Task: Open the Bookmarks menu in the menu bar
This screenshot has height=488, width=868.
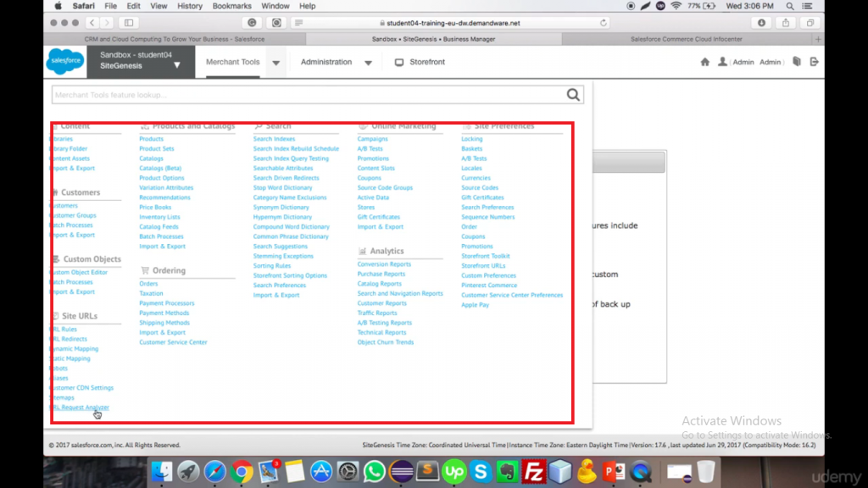Action: click(231, 6)
